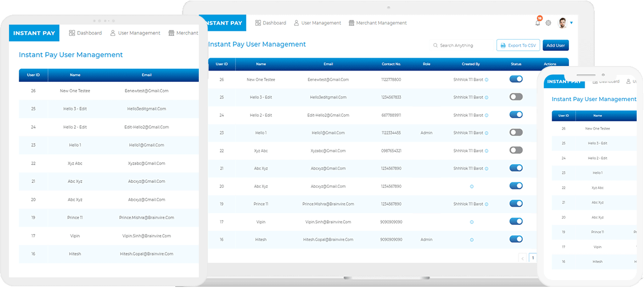Click info icon in row 20 on laptop

point(472,186)
